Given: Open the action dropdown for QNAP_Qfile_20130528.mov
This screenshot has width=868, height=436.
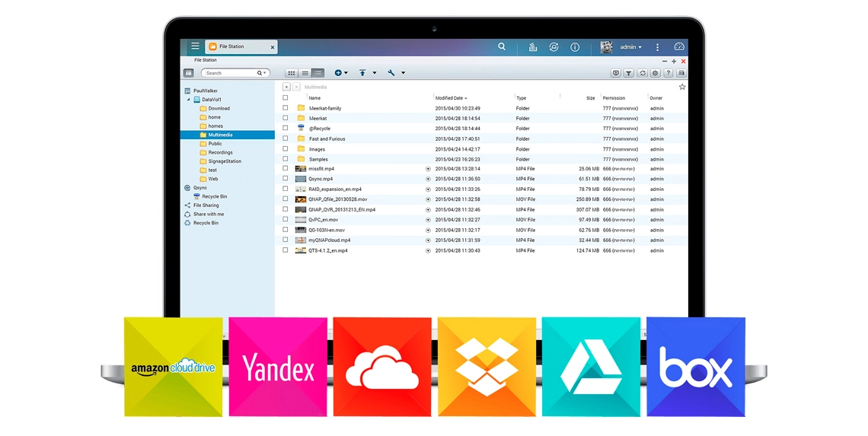Looking at the screenshot, I should (428, 199).
